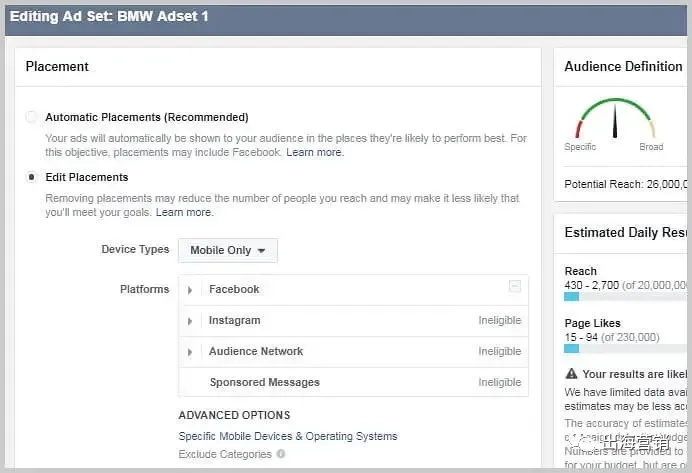Click the audience definition gauge needle
The width and height of the screenshot is (692, 473).
(615, 121)
